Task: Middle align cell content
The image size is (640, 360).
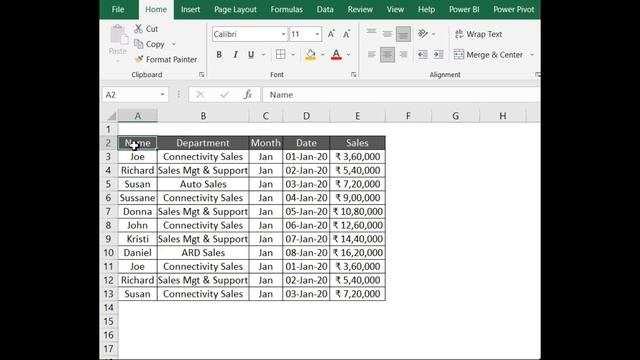Action: coord(387,34)
